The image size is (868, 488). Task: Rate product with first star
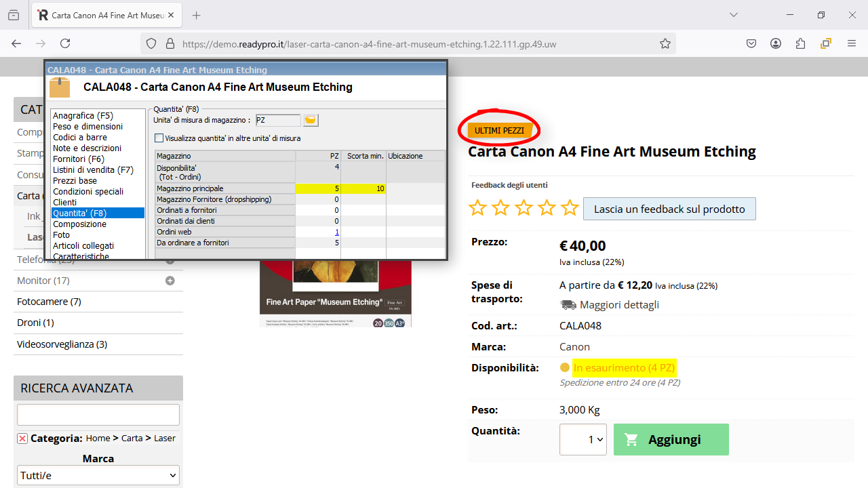(x=478, y=208)
